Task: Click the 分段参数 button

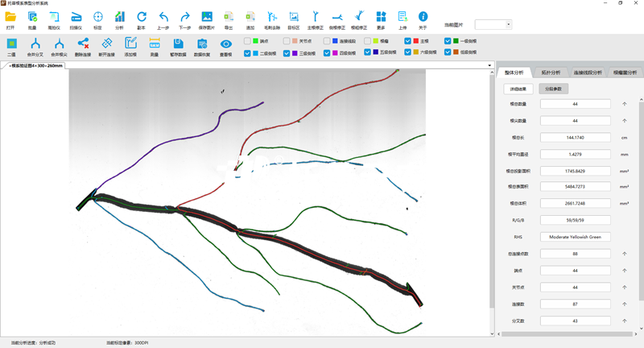Action: (x=553, y=89)
